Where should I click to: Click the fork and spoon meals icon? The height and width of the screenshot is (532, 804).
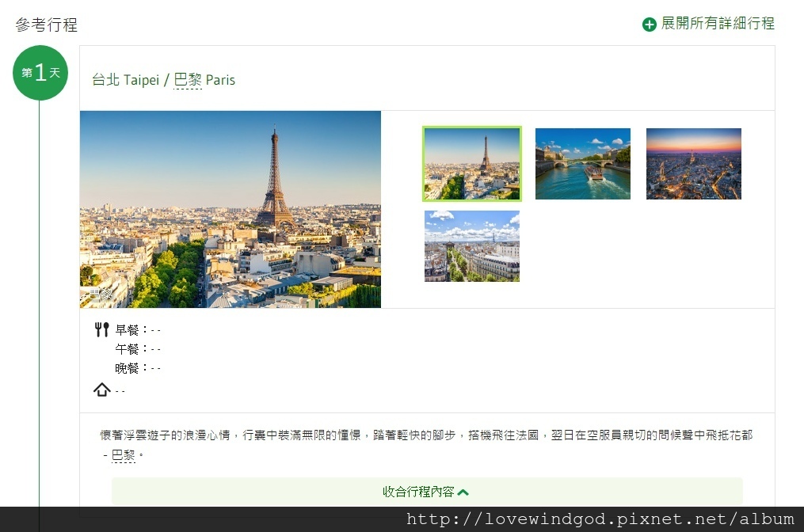click(101, 329)
